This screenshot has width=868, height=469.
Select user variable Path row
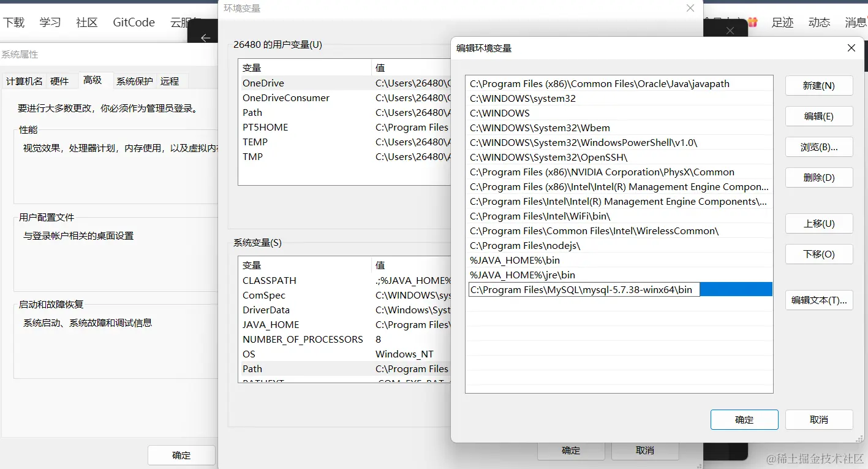(x=345, y=113)
